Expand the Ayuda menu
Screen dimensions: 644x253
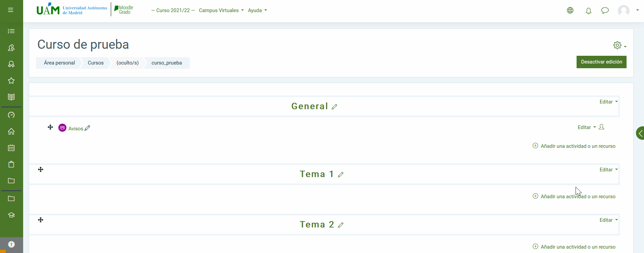click(257, 10)
